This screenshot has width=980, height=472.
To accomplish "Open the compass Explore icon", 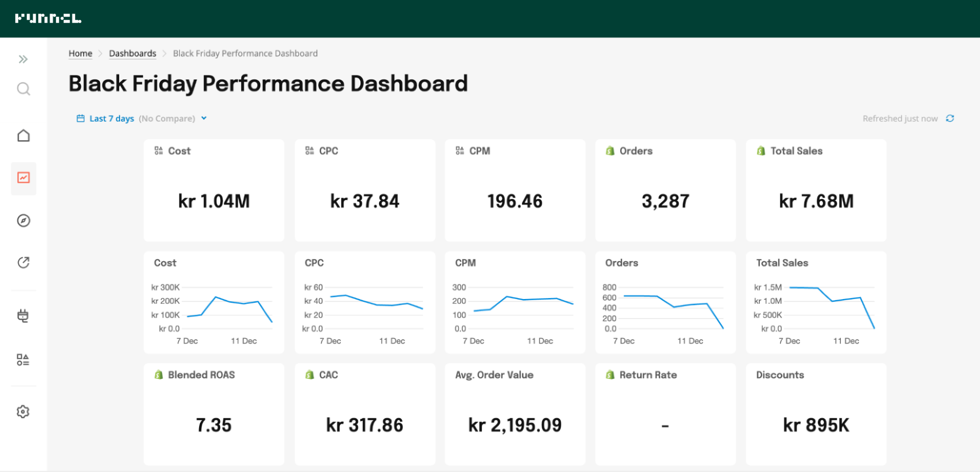I will [24, 221].
